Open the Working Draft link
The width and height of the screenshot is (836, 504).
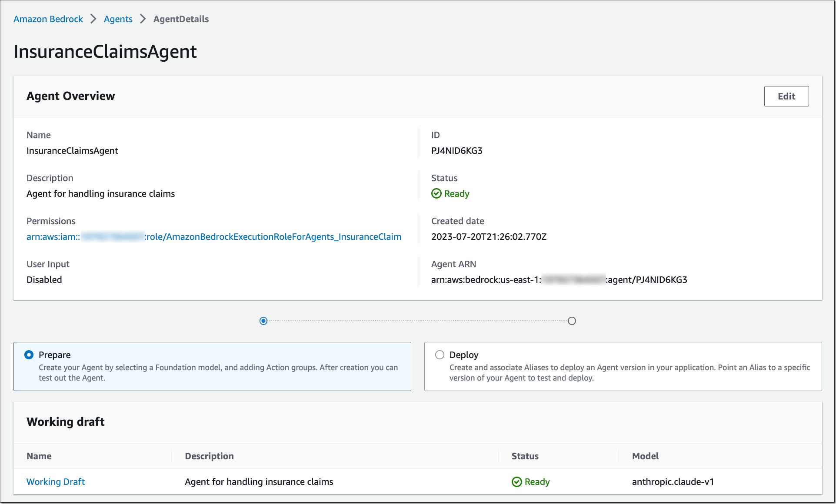(56, 481)
